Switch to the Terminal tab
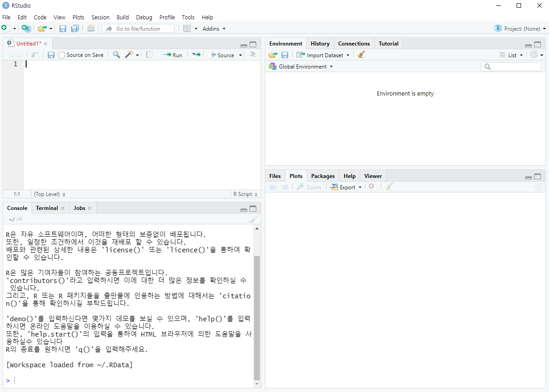Viewport: 549px width, 392px height. (x=47, y=208)
